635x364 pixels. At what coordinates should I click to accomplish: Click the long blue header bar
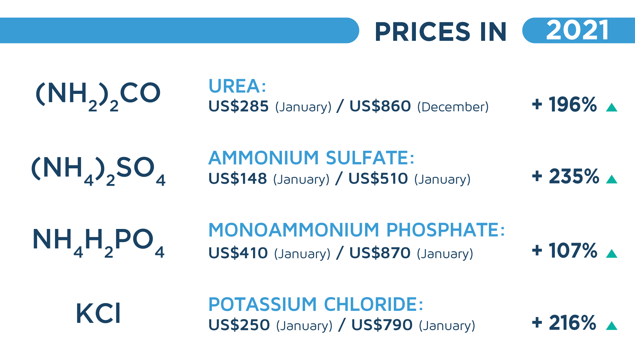[179, 30]
